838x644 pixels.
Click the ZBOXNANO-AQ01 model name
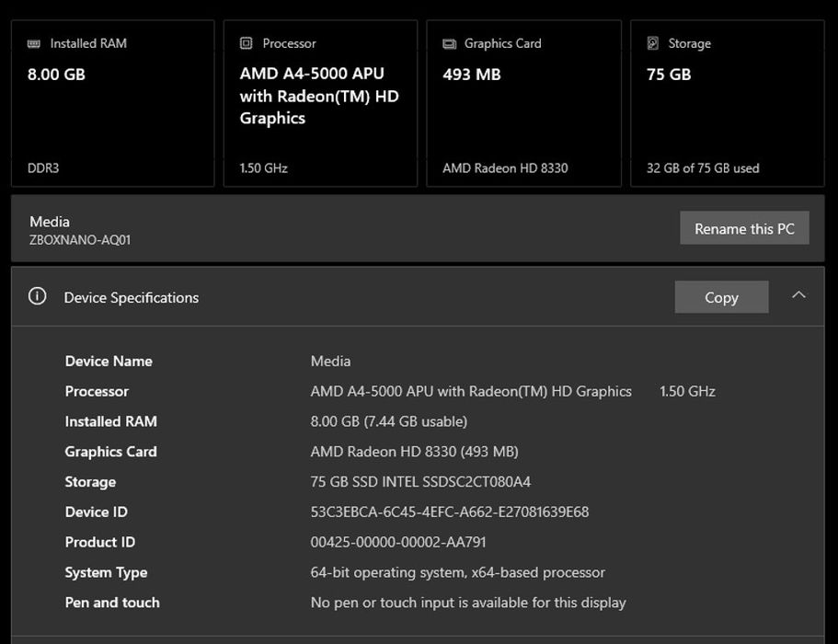click(x=81, y=240)
